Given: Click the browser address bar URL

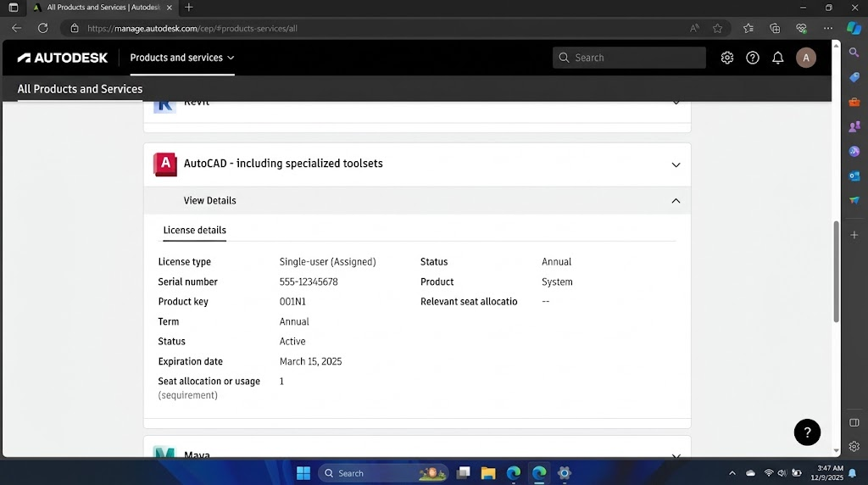Looking at the screenshot, I should pos(192,28).
